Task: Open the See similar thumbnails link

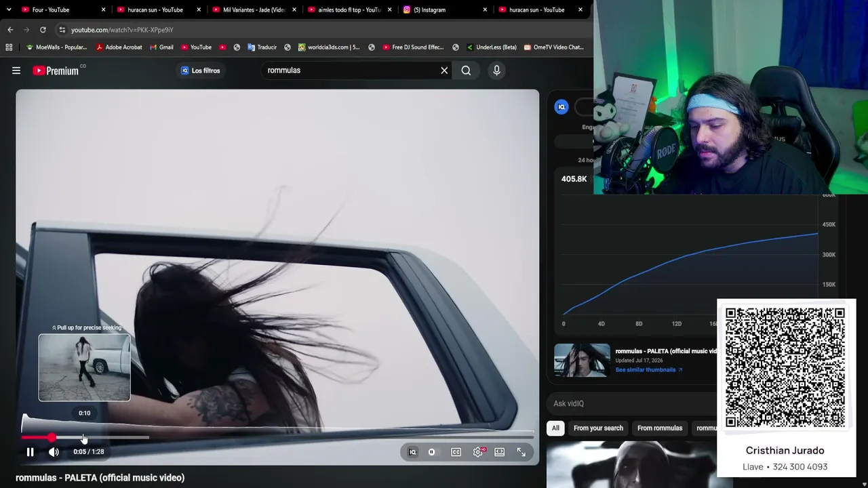Action: tap(648, 370)
